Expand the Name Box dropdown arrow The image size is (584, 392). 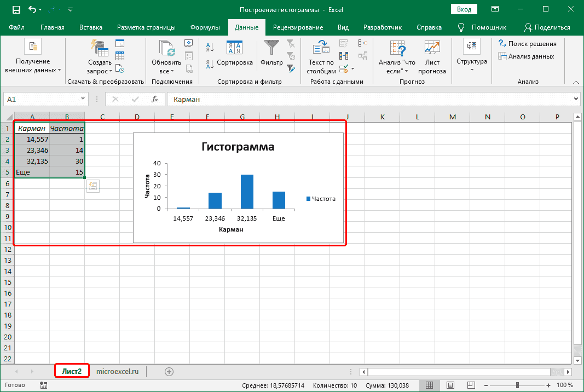tap(83, 99)
